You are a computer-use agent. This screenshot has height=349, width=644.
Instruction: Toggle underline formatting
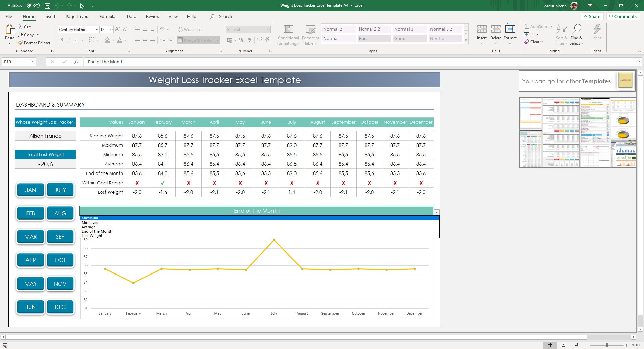coord(76,40)
